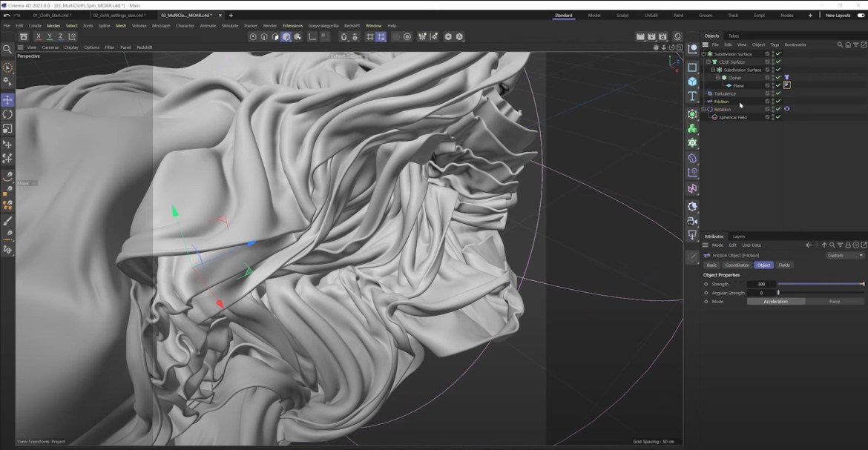The width and height of the screenshot is (868, 450).
Task: Click the cloth tag on Cloner
Action: pos(786,78)
